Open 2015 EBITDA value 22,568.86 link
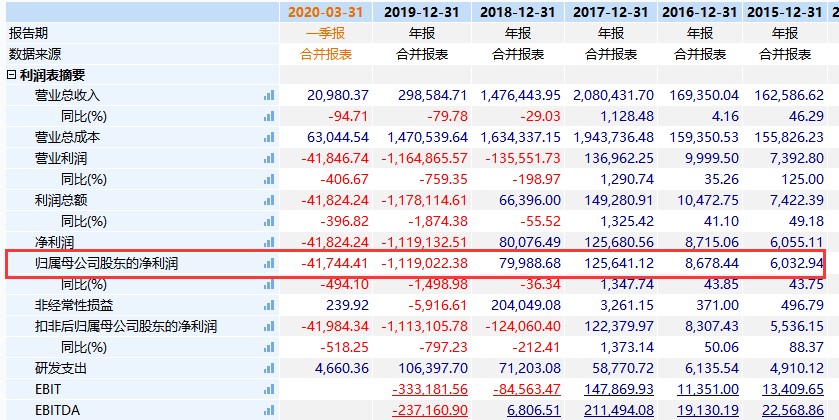839x420 pixels. point(793,410)
